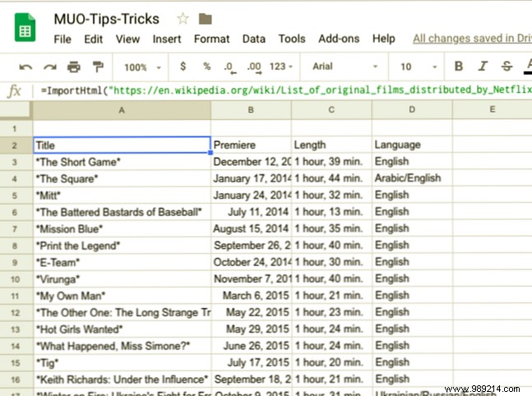Select column D header
The width and height of the screenshot is (532, 396).
tap(412, 110)
